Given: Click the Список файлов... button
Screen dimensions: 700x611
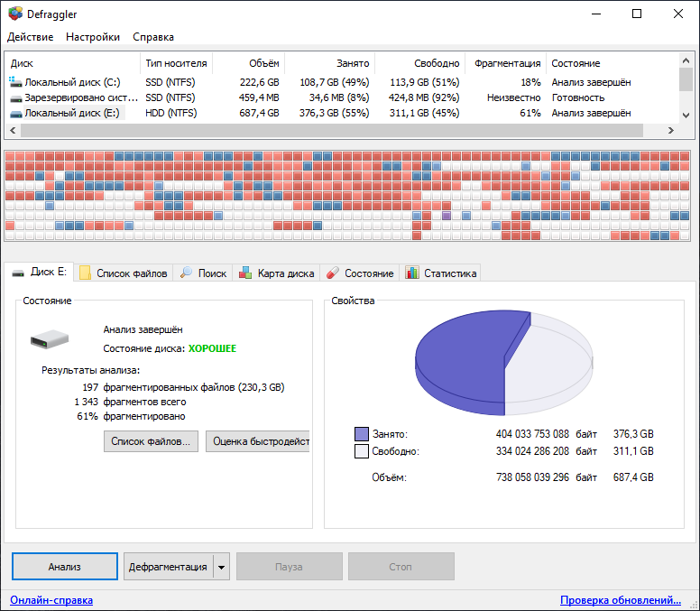Looking at the screenshot, I should coord(151,441).
